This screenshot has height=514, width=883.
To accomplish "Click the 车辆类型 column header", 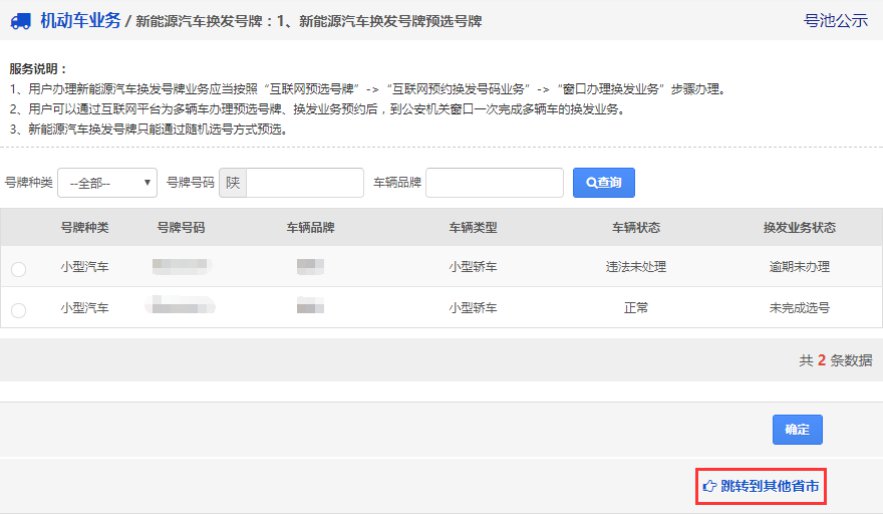I will [x=473, y=228].
